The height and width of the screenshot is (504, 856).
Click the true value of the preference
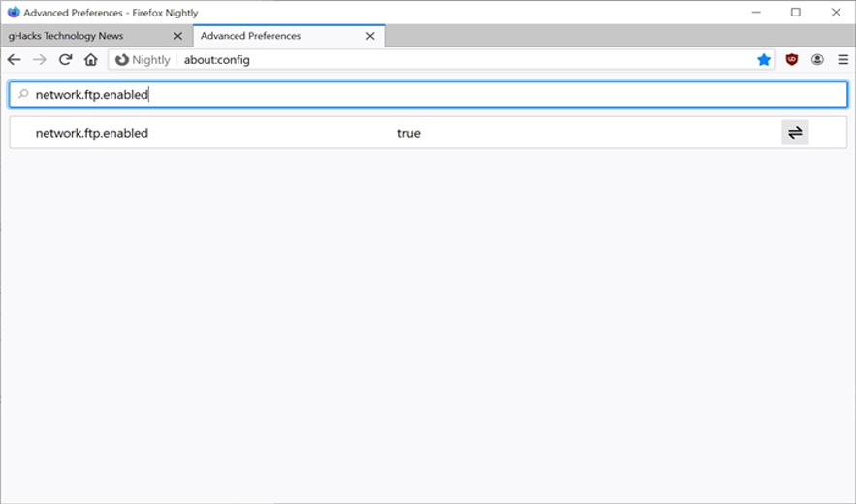(409, 133)
